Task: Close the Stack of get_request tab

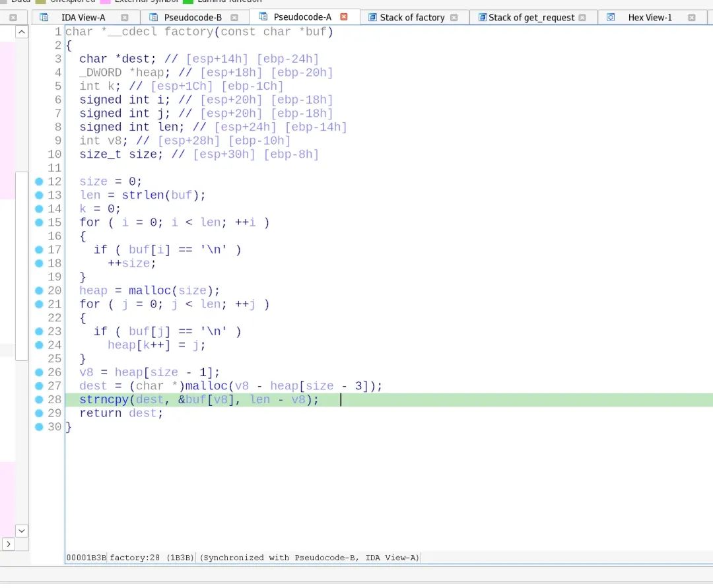Action: pyautogui.click(x=582, y=18)
